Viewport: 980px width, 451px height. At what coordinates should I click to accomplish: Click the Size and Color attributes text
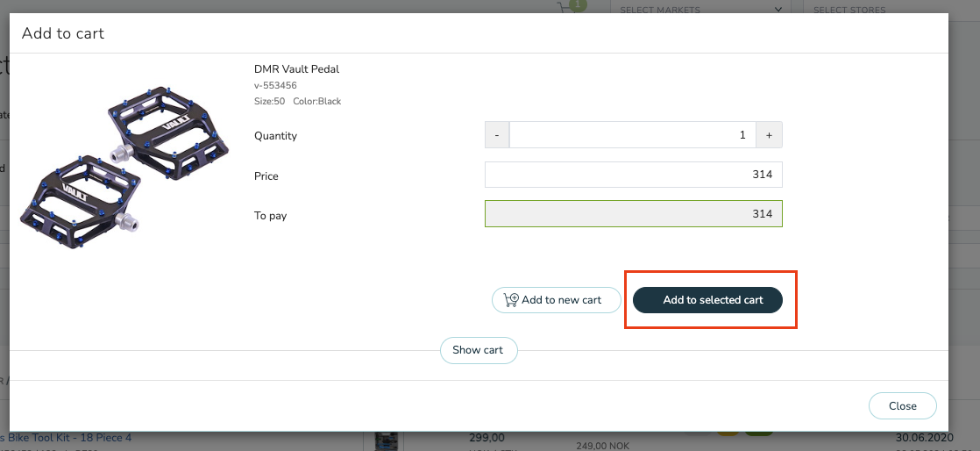coord(297,101)
